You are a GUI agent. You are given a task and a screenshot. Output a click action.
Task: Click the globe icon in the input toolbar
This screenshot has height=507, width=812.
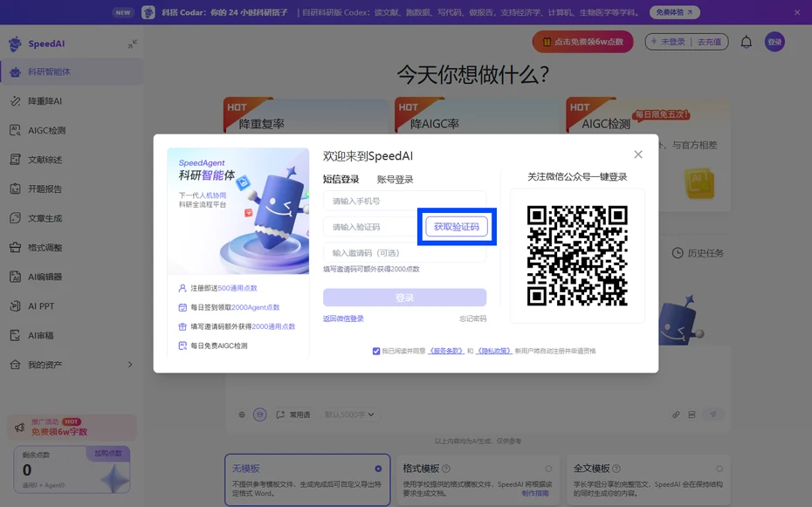tap(242, 415)
